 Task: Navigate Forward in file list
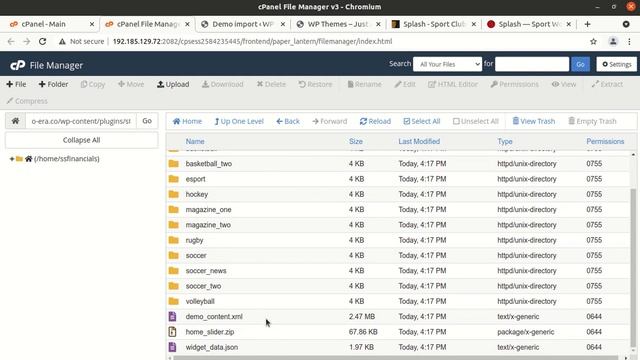click(329, 121)
